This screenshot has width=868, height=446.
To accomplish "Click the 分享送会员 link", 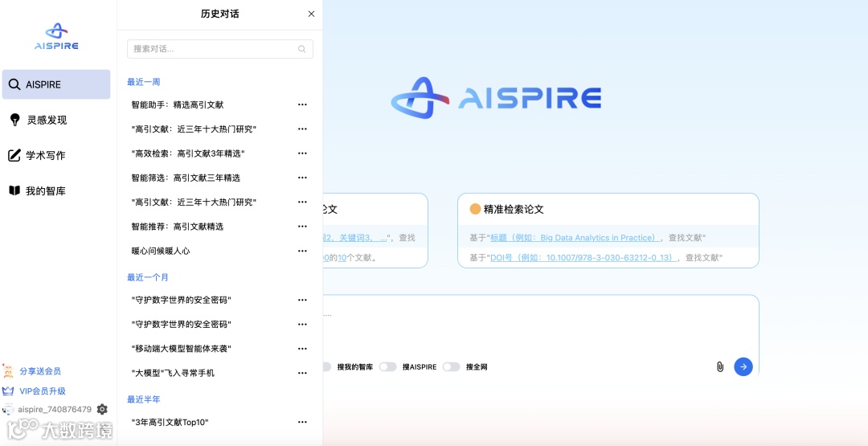I will [40, 371].
